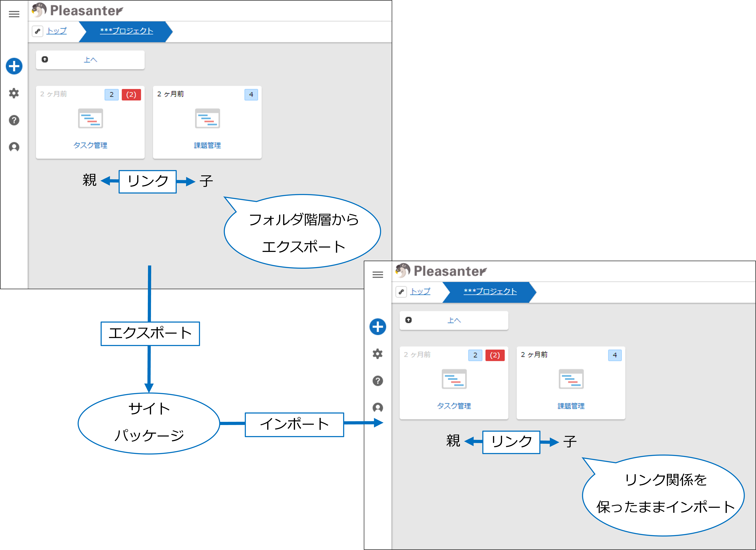756x550 pixels.
Task: Open タスク管理 link in lower window
Action: [x=454, y=406]
